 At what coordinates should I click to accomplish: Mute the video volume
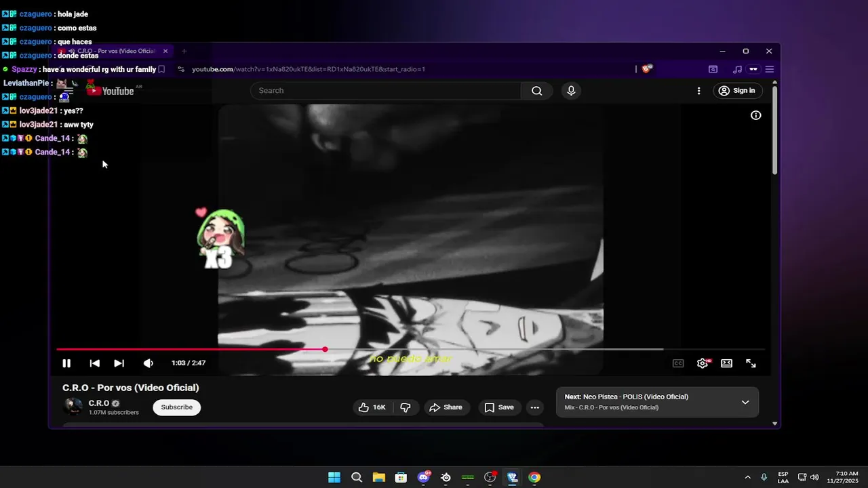point(149,363)
